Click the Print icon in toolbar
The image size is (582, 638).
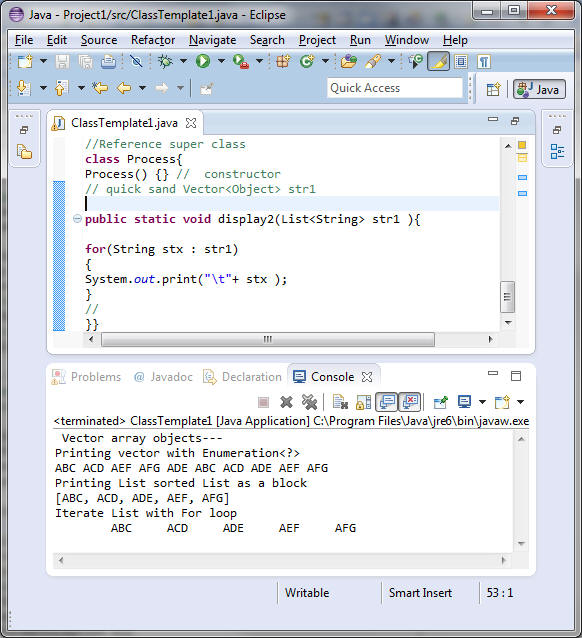[x=108, y=61]
